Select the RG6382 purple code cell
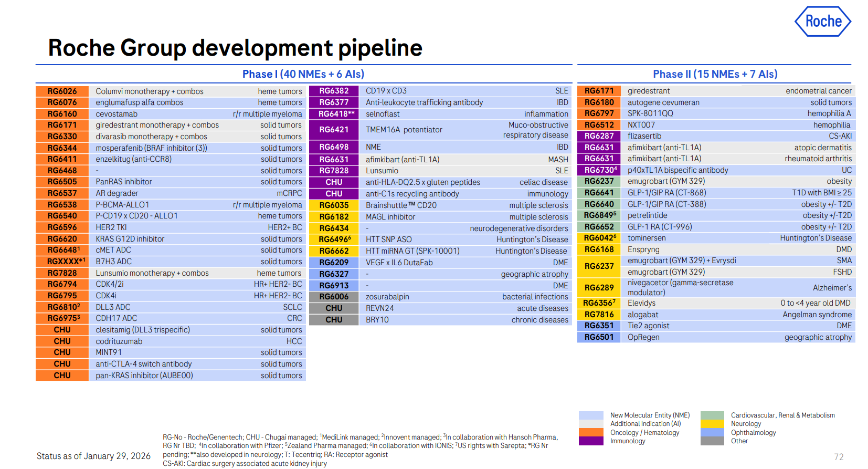Screen dimensions: 868x469 pyautogui.click(x=334, y=91)
